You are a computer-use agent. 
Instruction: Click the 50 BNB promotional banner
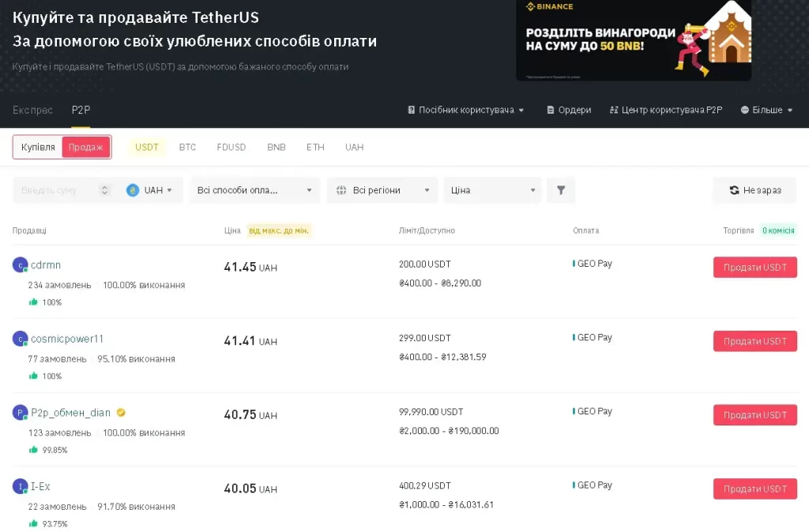coord(634,40)
